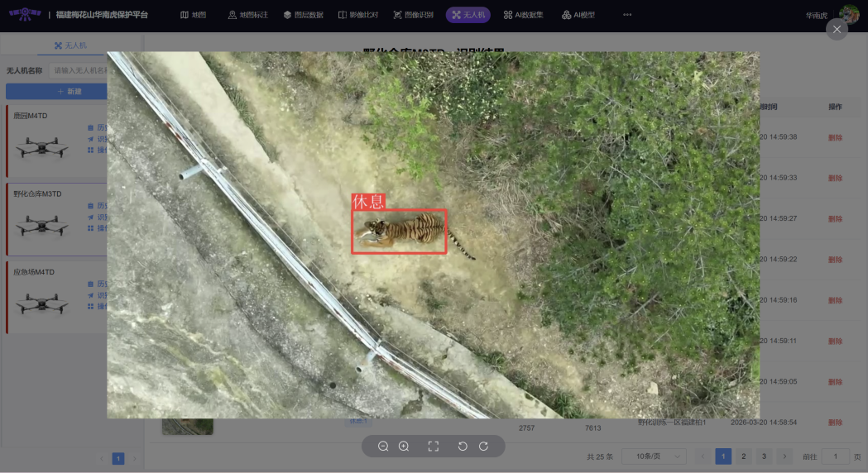Expand the more options ellipsis in navigation

click(x=627, y=15)
